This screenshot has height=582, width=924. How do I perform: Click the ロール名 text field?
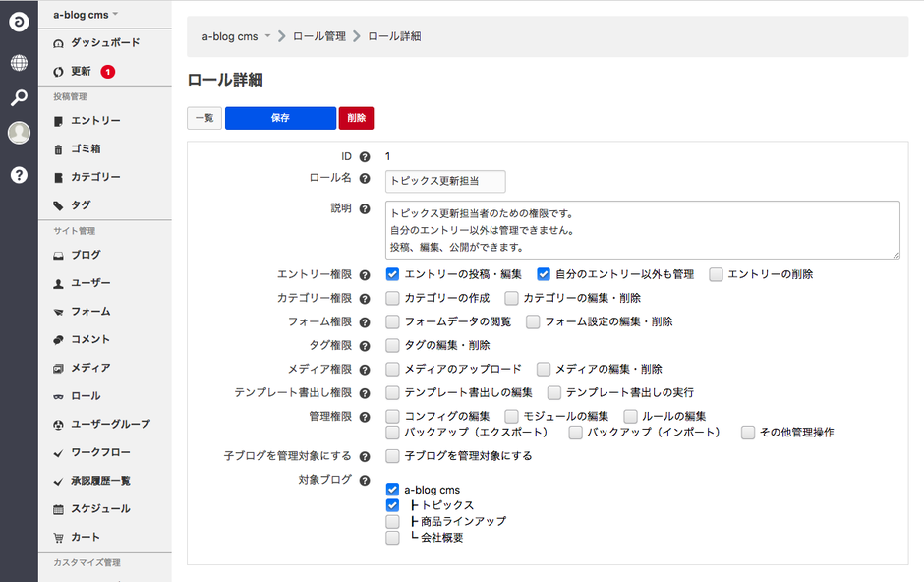(x=445, y=181)
